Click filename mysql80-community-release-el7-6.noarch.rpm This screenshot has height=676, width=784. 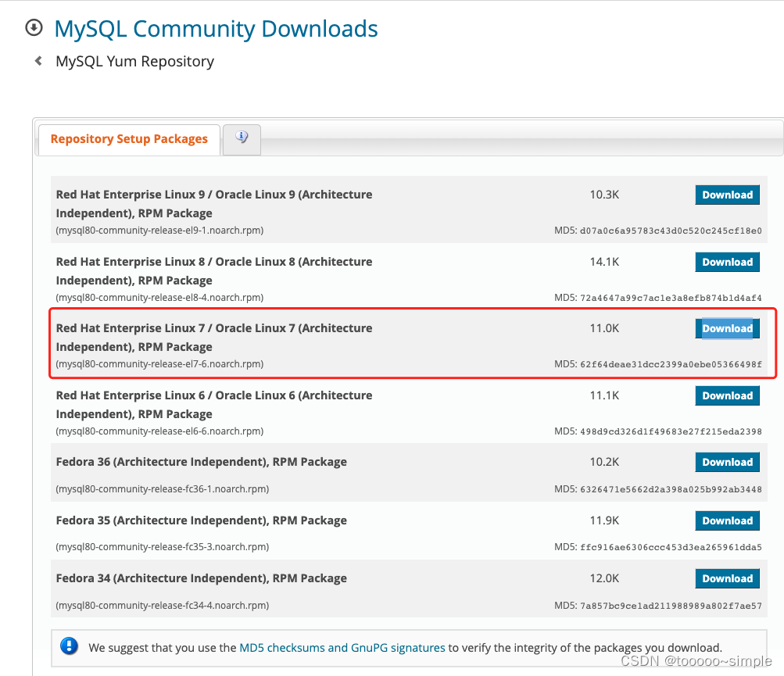point(159,364)
